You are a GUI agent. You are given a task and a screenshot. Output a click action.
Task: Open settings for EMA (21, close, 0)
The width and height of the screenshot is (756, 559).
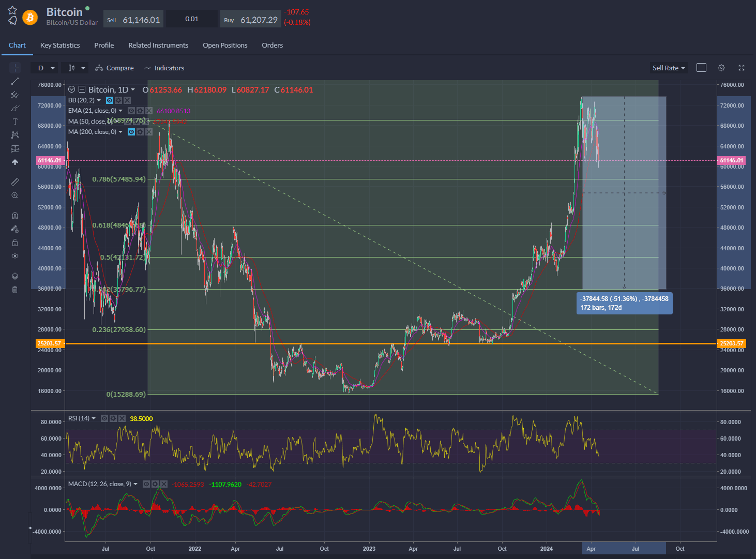(140, 111)
